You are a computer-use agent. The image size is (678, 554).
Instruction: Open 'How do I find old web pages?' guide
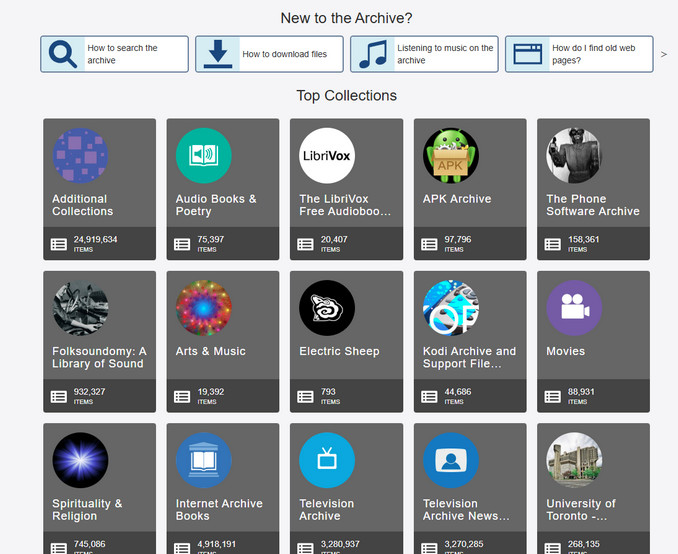[x=579, y=54]
